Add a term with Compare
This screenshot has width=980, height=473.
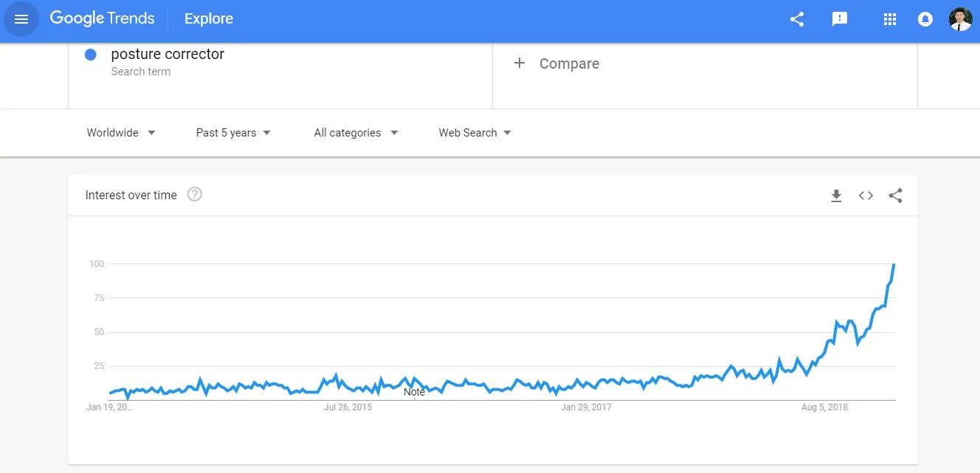tap(556, 63)
